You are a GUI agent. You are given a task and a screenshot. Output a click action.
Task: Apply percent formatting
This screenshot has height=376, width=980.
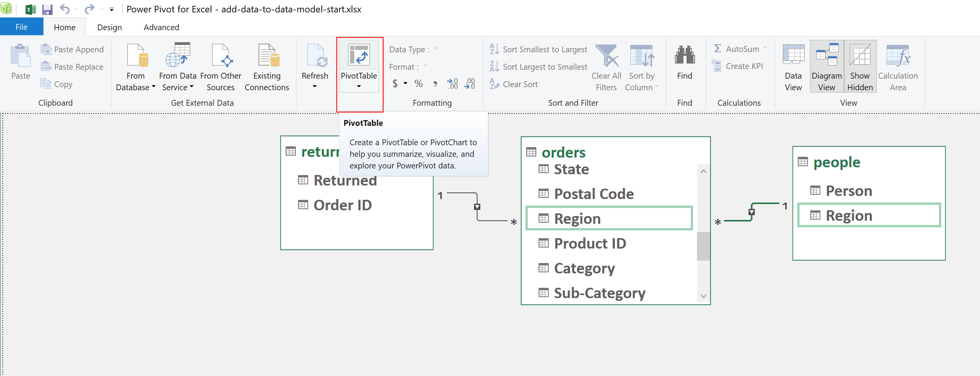pos(419,83)
